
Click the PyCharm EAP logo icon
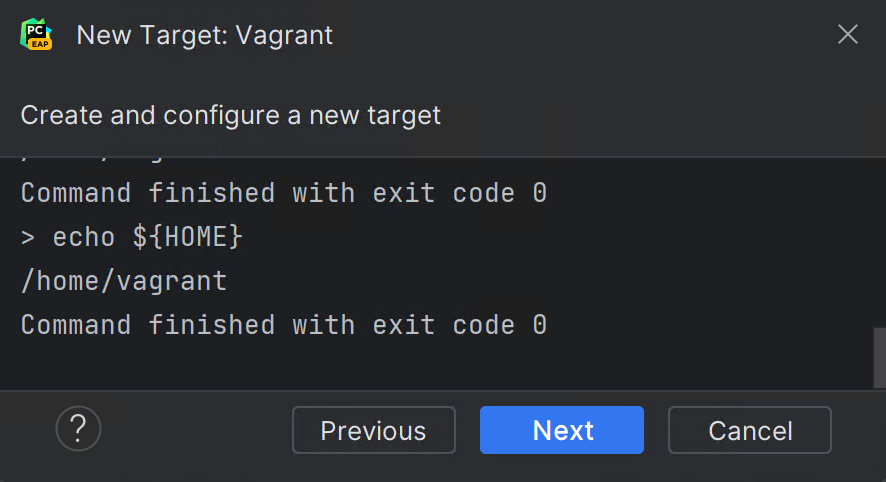37,35
